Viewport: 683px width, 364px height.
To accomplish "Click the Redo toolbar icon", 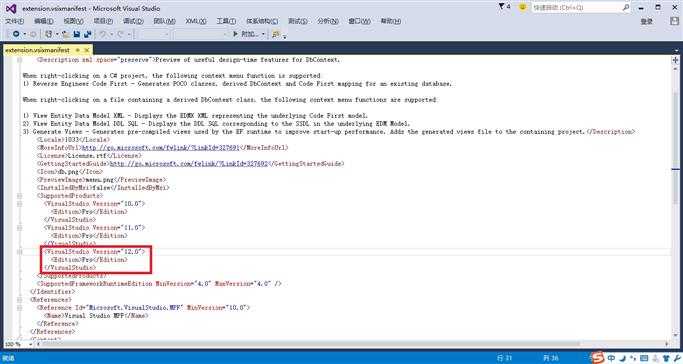I will [121, 34].
